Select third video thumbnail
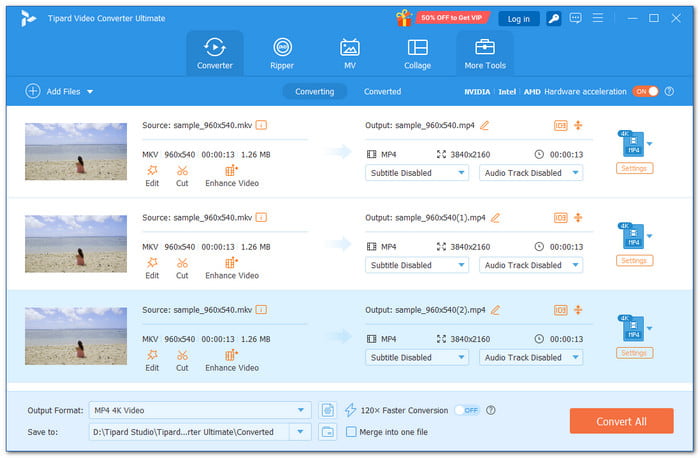 click(x=76, y=337)
